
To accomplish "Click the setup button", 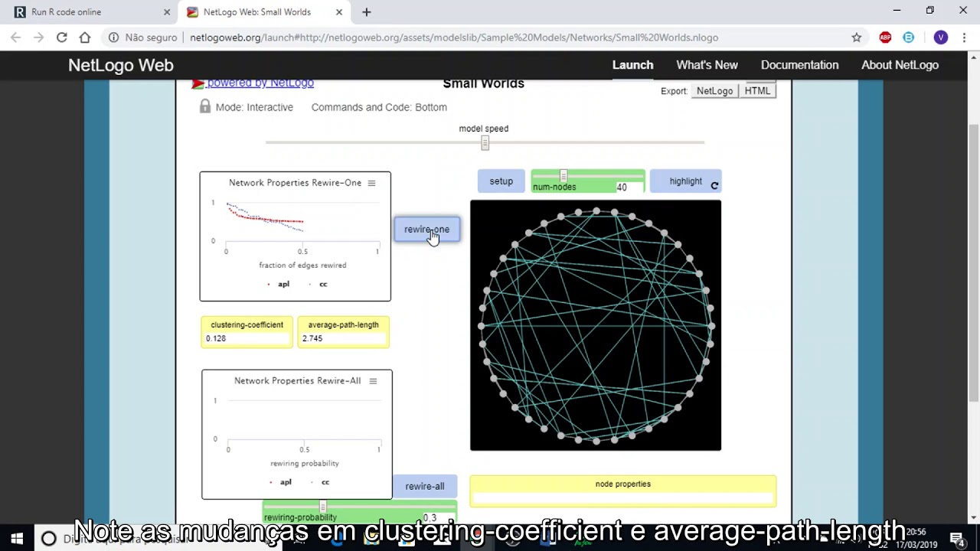I will (501, 181).
